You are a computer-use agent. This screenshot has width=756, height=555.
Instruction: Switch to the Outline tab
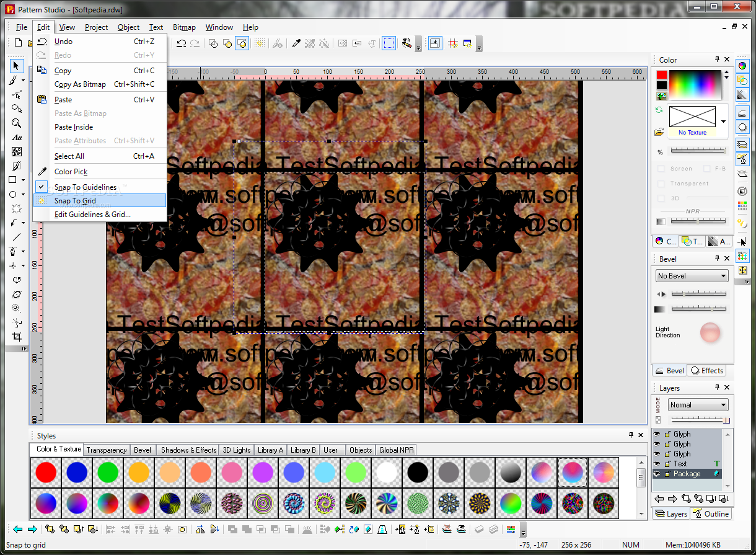click(711, 514)
